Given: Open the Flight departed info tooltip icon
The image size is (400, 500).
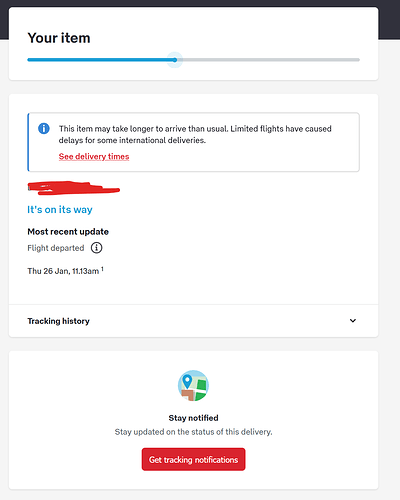Looking at the screenshot, I should [97, 248].
